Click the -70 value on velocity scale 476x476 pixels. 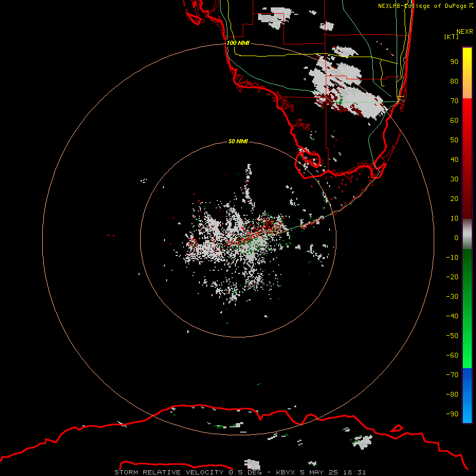click(452, 375)
